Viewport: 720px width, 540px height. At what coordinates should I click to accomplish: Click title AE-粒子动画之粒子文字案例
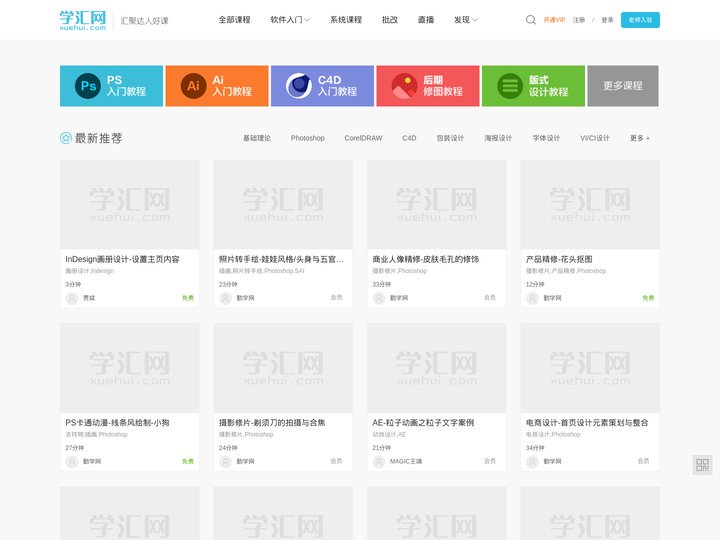[x=423, y=423]
